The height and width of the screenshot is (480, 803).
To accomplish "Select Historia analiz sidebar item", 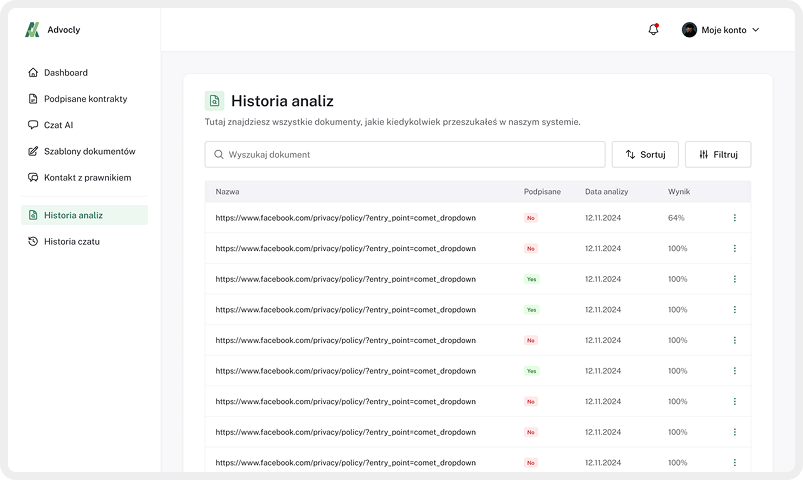I will [x=84, y=215].
